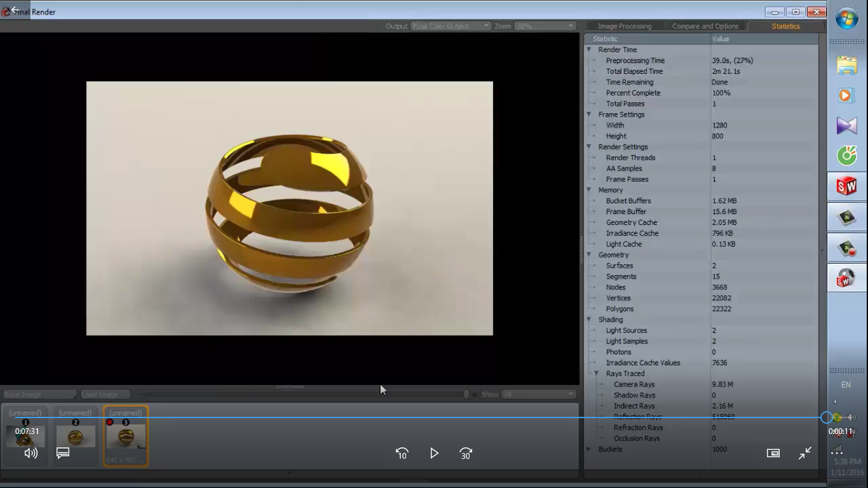The width and height of the screenshot is (868, 488).
Task: Open File Explorer from the taskbar
Action: 847,65
